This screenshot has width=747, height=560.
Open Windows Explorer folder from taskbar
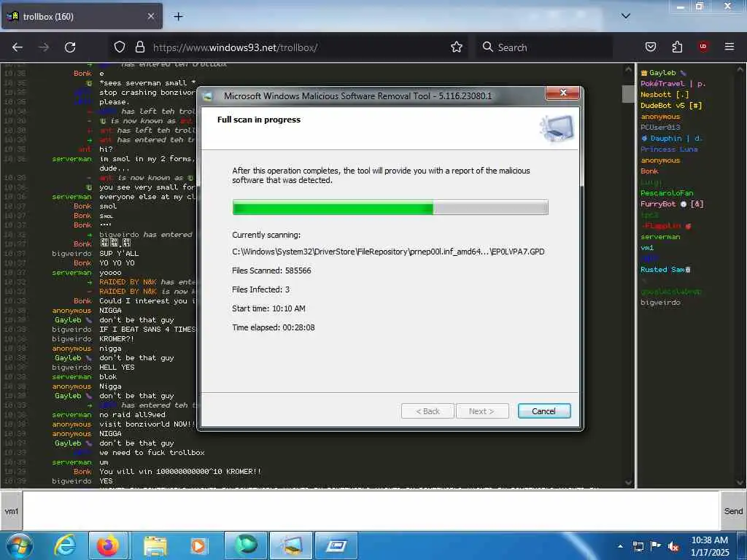point(155,546)
